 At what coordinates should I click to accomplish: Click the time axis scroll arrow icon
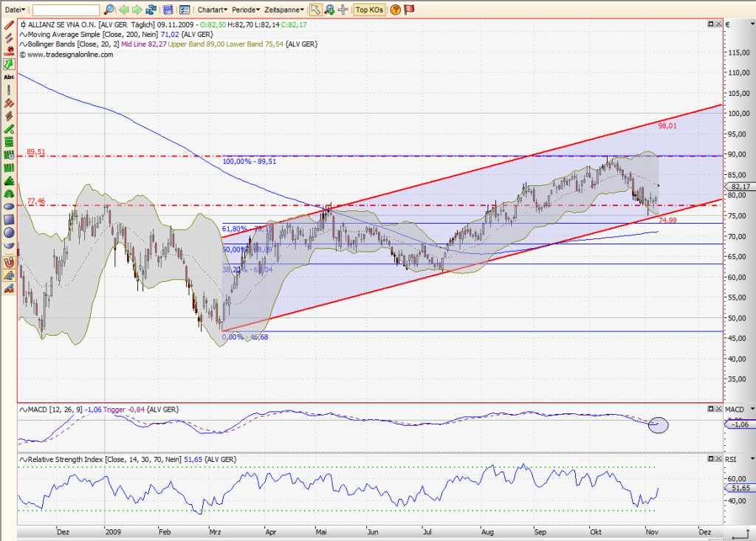pyautogui.click(x=740, y=535)
